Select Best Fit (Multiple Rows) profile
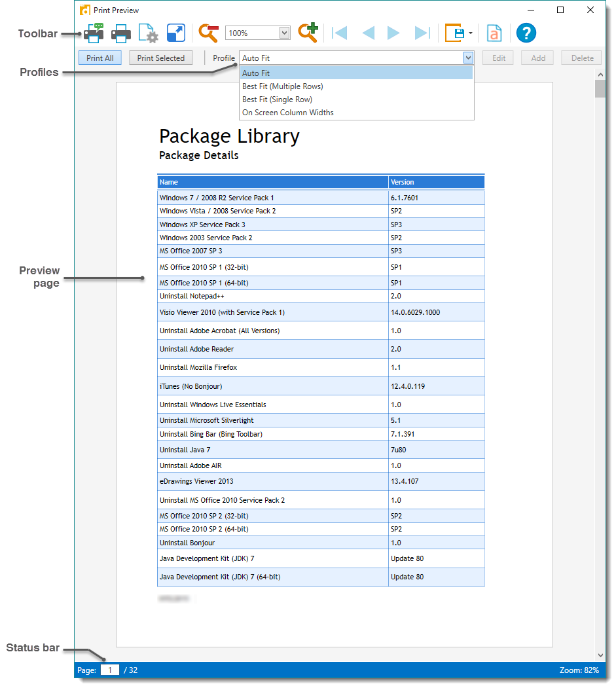Screen dimensions: 616x688 point(283,86)
